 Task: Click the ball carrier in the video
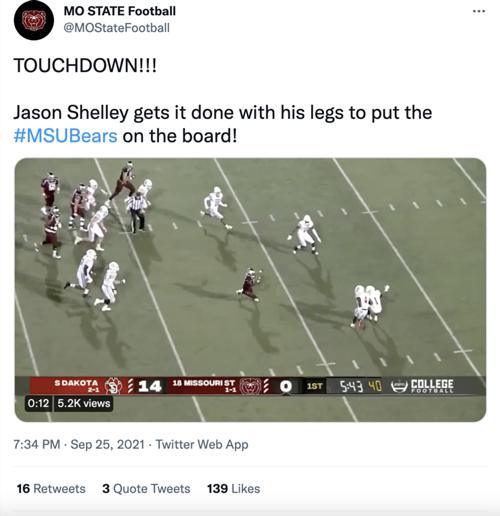click(x=250, y=284)
